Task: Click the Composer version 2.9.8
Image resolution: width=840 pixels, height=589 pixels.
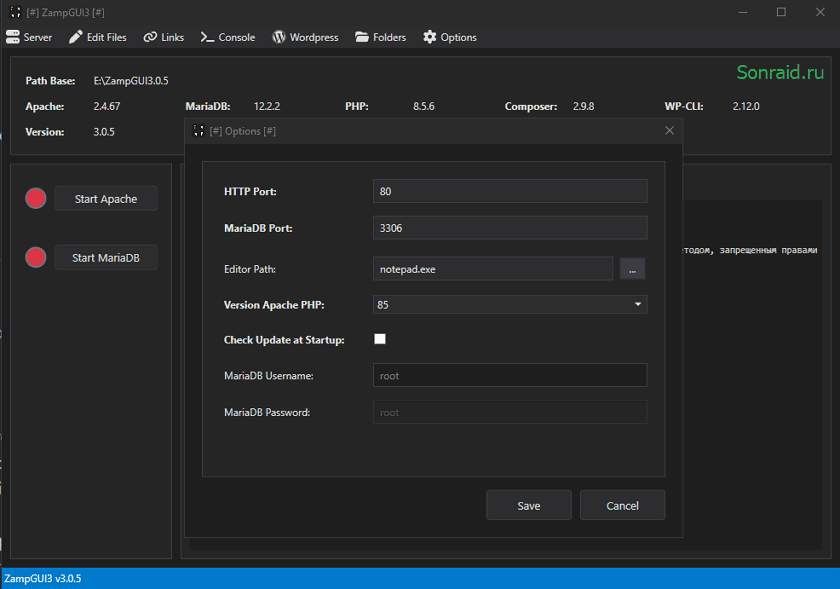Action: pyautogui.click(x=583, y=106)
